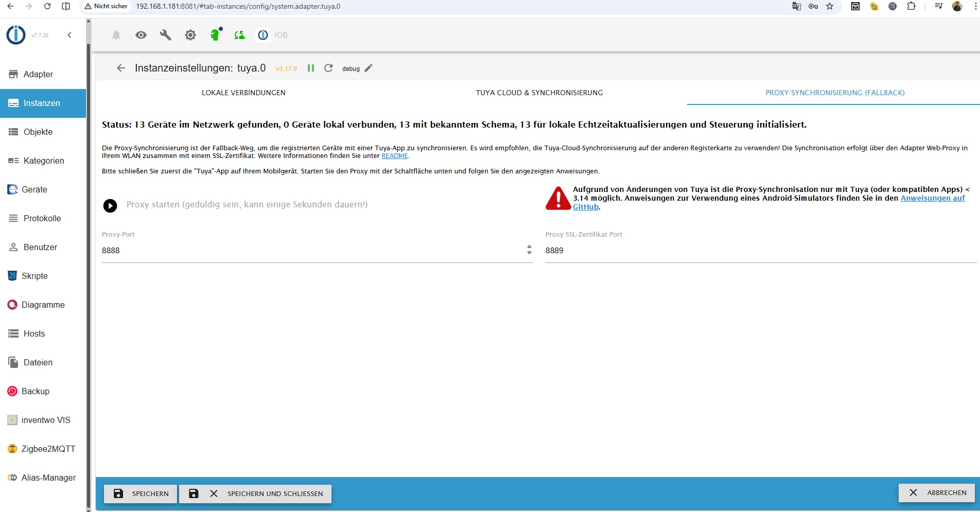Pause the tuya.0 instance
This screenshot has height=512, width=980.
(x=310, y=67)
